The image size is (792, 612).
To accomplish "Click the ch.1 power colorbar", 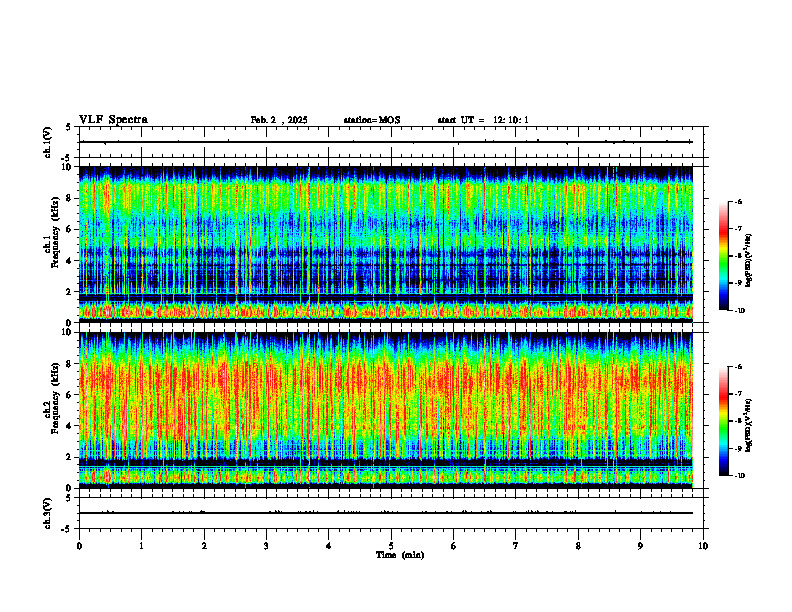I will [724, 256].
